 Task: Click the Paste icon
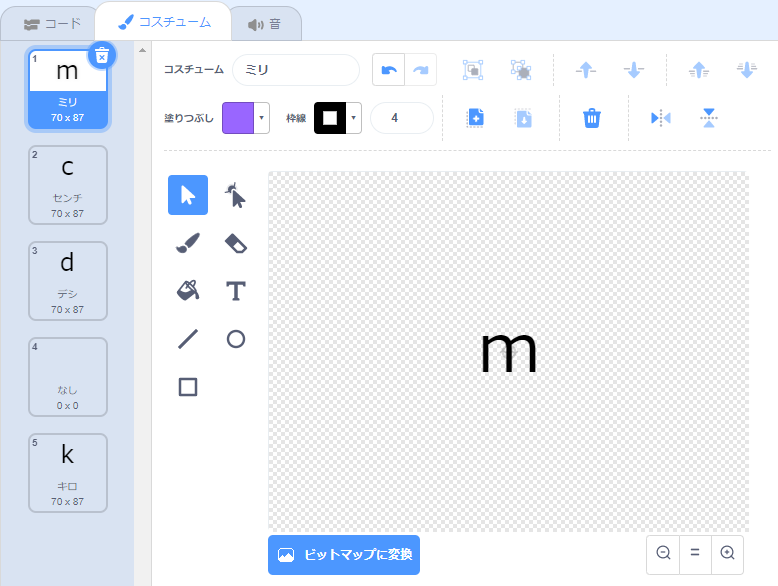click(x=523, y=118)
